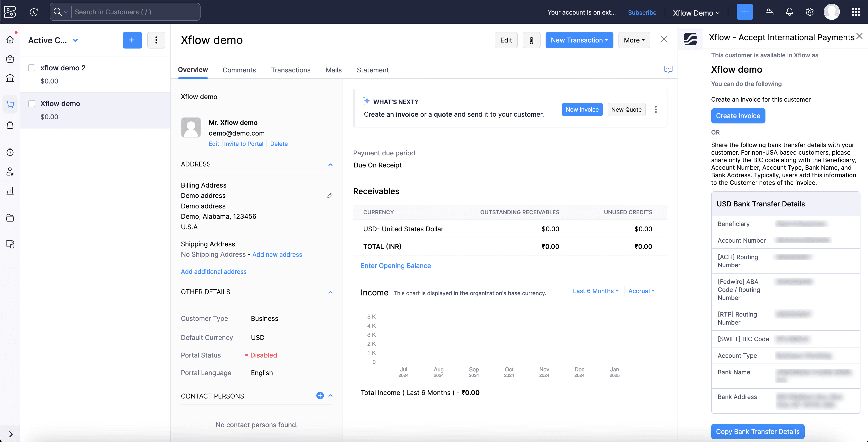Open the Items basket icon in the sidebar
This screenshot has width=868, height=442.
coord(10,59)
